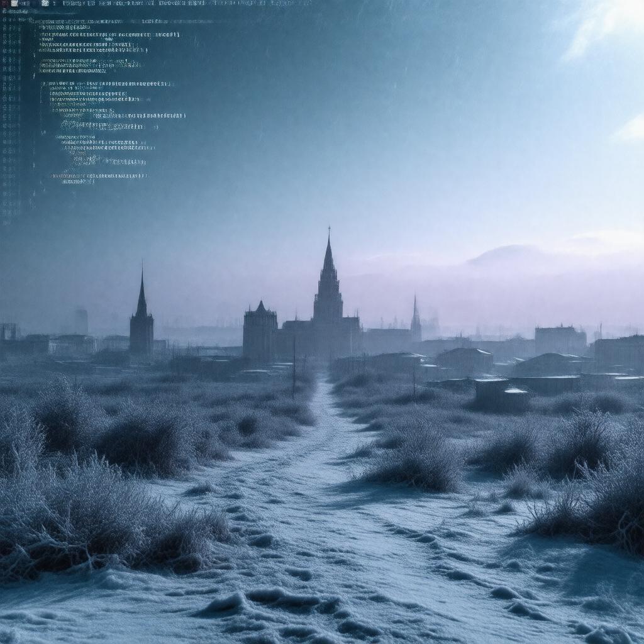Click the red icon in the top-left corner

point(3,3)
